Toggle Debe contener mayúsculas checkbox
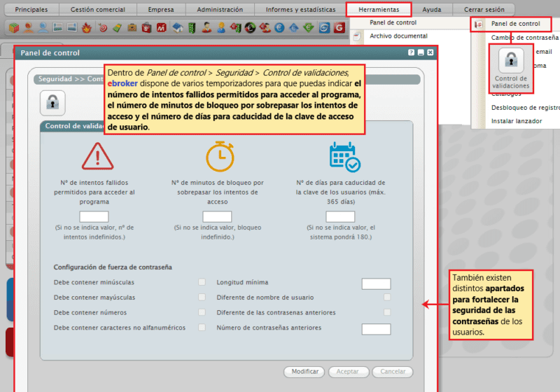This screenshot has height=392, width=560. (202, 297)
